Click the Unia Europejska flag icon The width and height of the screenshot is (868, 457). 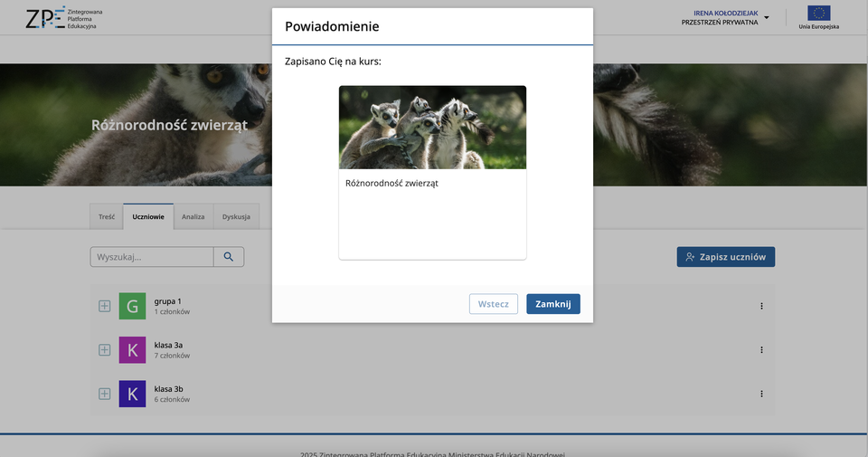[818, 13]
